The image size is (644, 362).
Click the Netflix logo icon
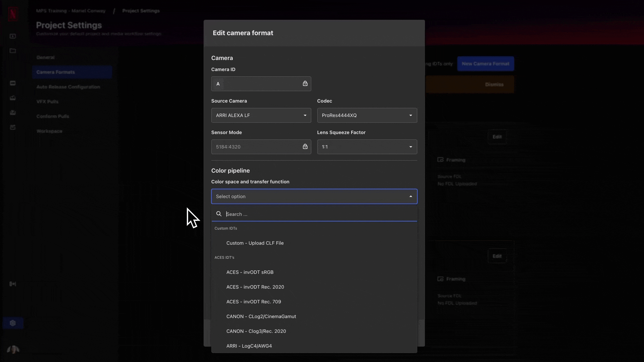pos(13,14)
